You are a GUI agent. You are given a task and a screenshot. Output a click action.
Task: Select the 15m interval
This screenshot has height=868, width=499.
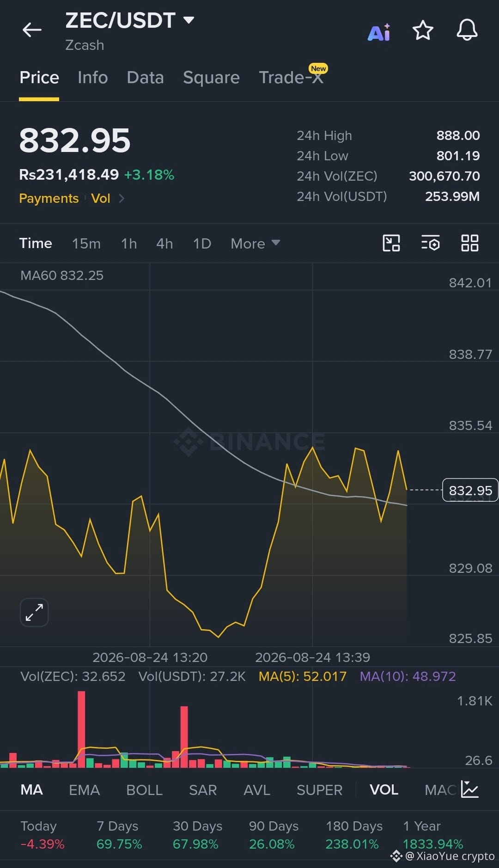click(86, 243)
